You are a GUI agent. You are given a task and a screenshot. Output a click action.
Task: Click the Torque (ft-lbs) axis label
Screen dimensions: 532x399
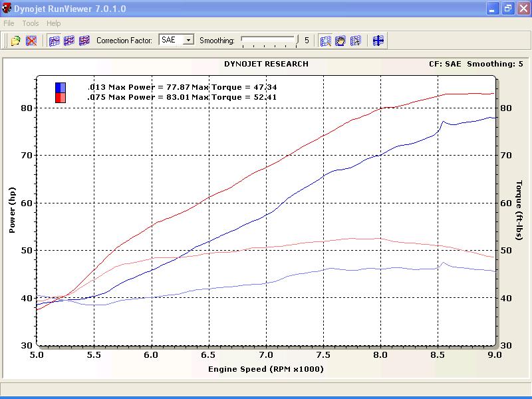click(519, 210)
